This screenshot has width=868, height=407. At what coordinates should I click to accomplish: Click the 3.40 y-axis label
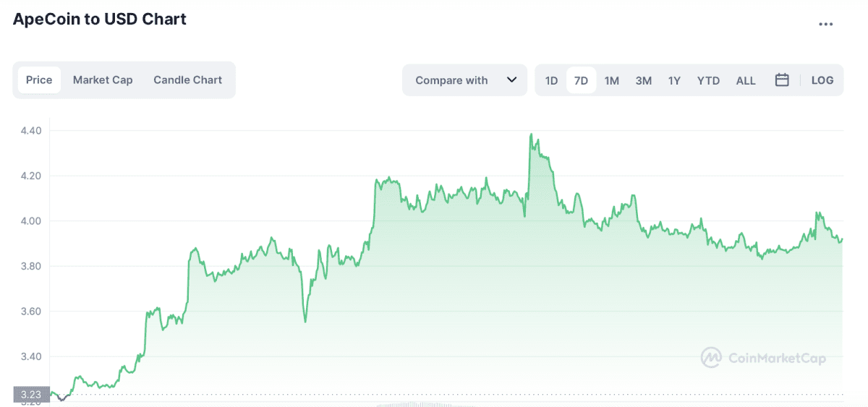[x=31, y=356]
